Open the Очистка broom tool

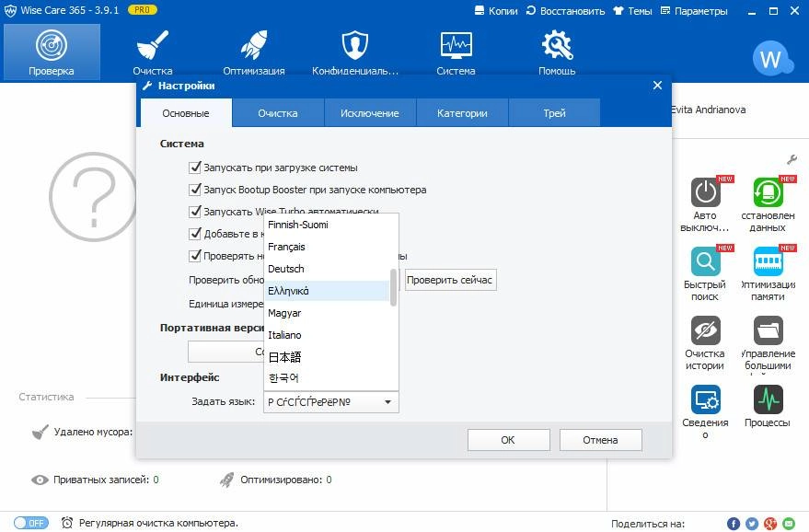(x=153, y=52)
